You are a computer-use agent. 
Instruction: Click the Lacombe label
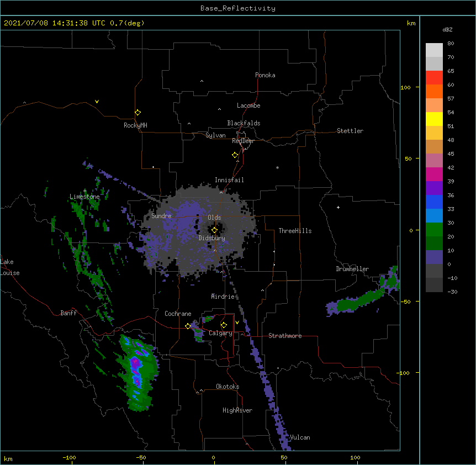pos(248,105)
